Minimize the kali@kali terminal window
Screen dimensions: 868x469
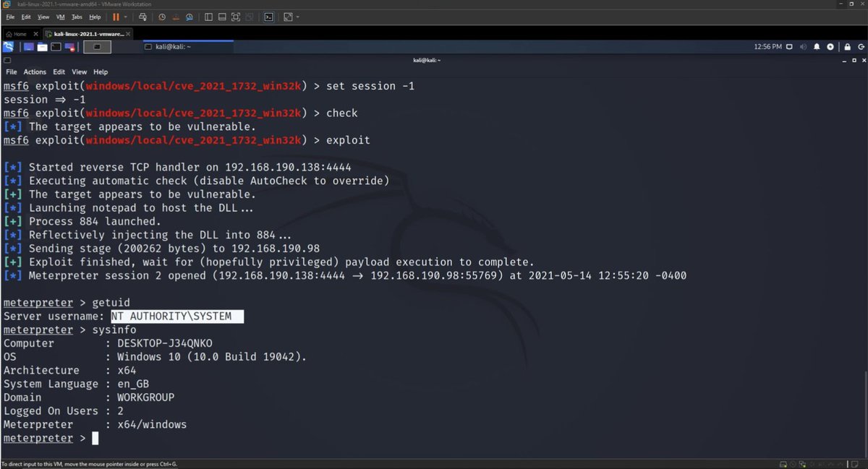point(843,61)
